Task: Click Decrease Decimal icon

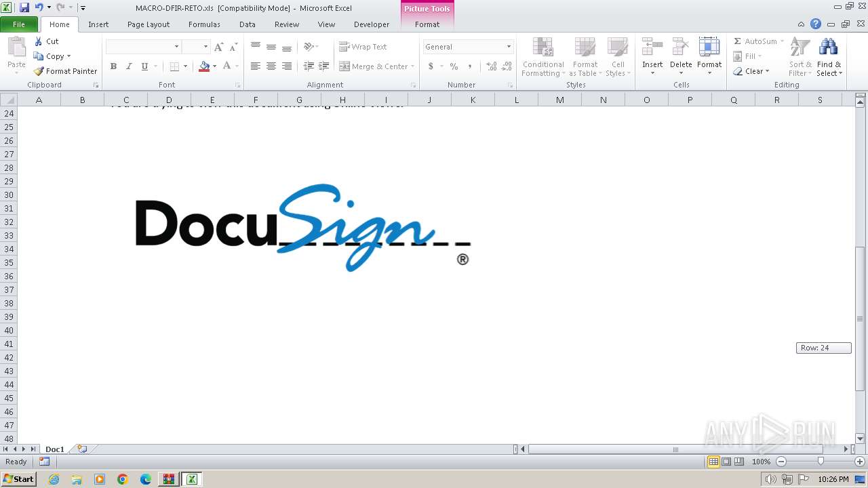Action: (507, 66)
